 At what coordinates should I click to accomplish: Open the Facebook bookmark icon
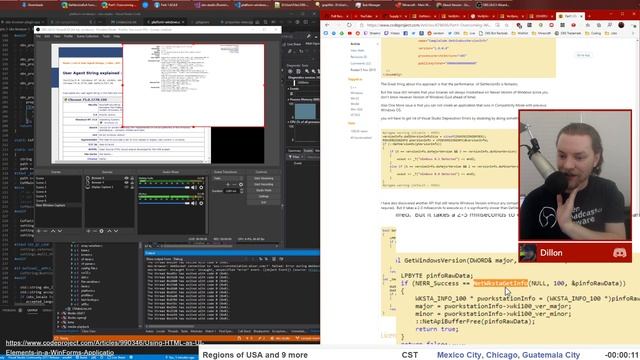tap(406, 33)
